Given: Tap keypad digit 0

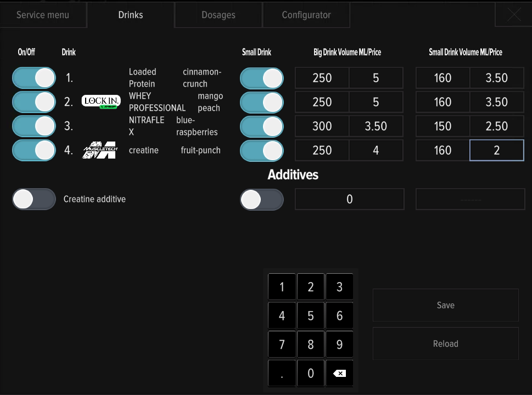Looking at the screenshot, I should [x=310, y=373].
